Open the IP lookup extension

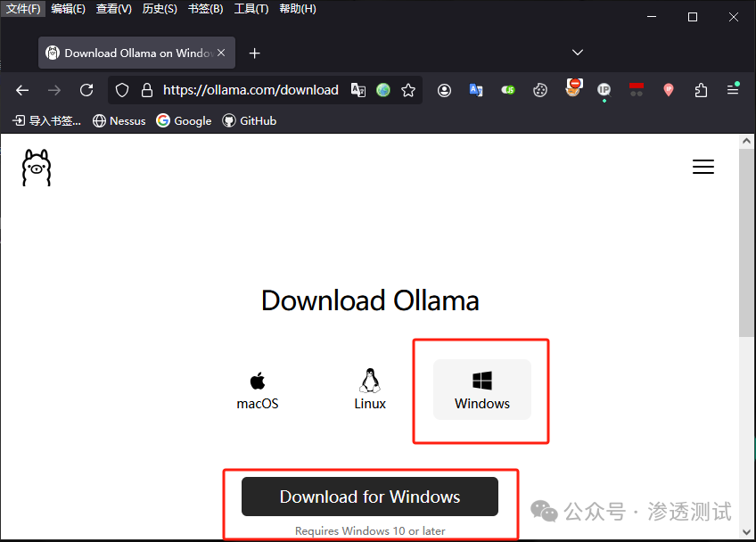(604, 90)
